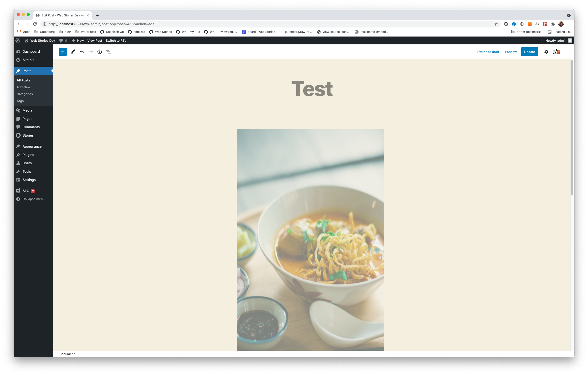Expand the New menu in admin bar

[x=78, y=40]
